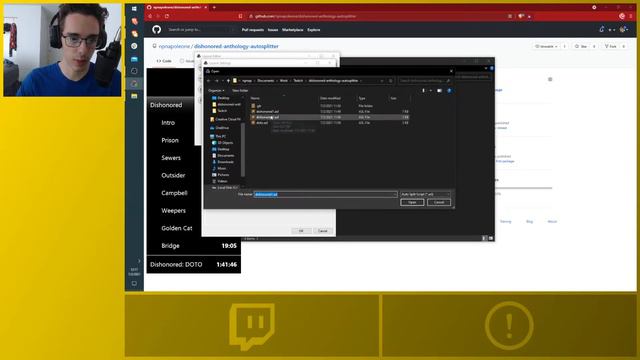Open the Organize menu
This screenshot has height=360, width=640.
(216, 91)
